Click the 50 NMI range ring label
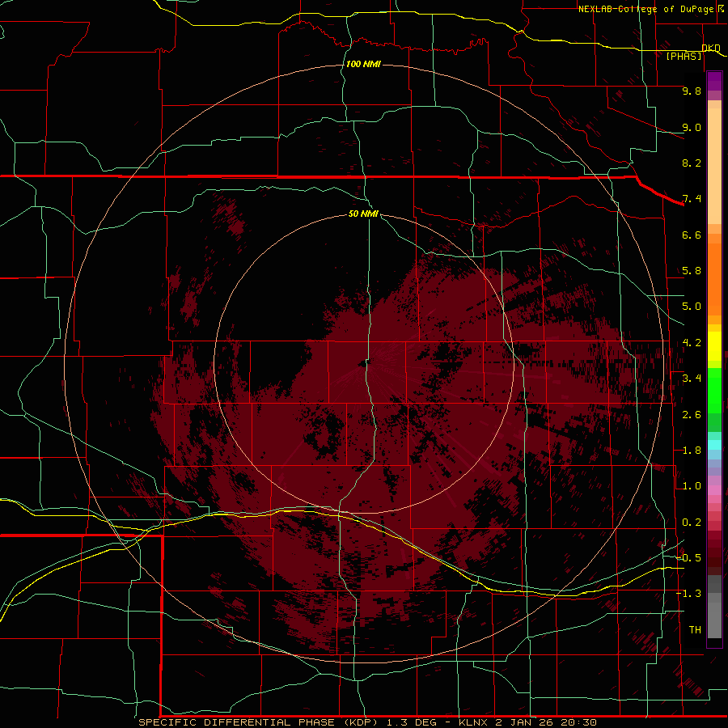This screenshot has height=728, width=728. point(363,214)
